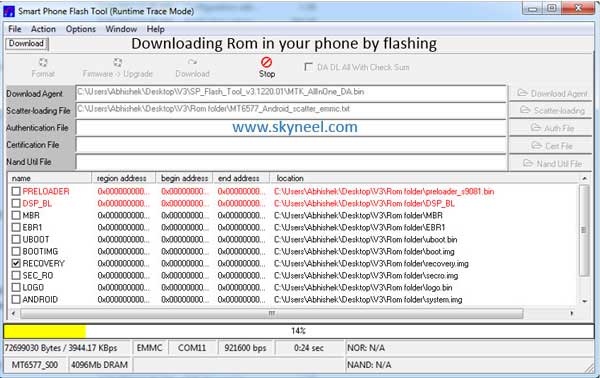Open the Cert File browse button

coord(551,146)
